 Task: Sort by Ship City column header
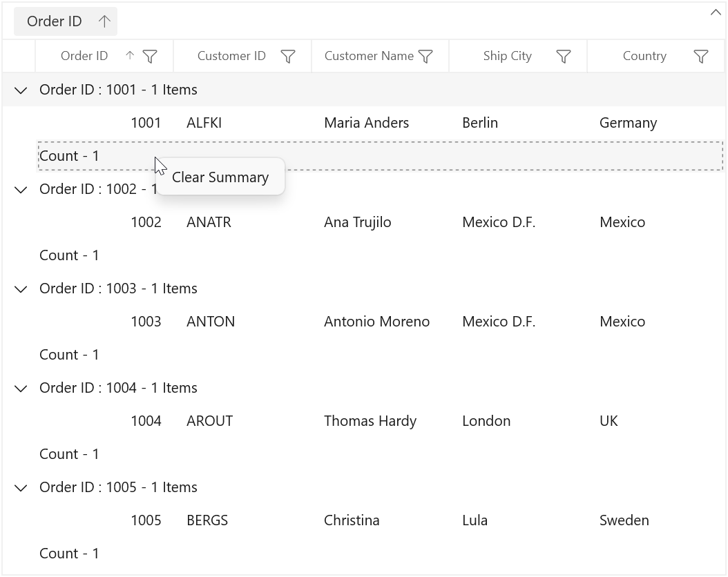[x=507, y=56]
